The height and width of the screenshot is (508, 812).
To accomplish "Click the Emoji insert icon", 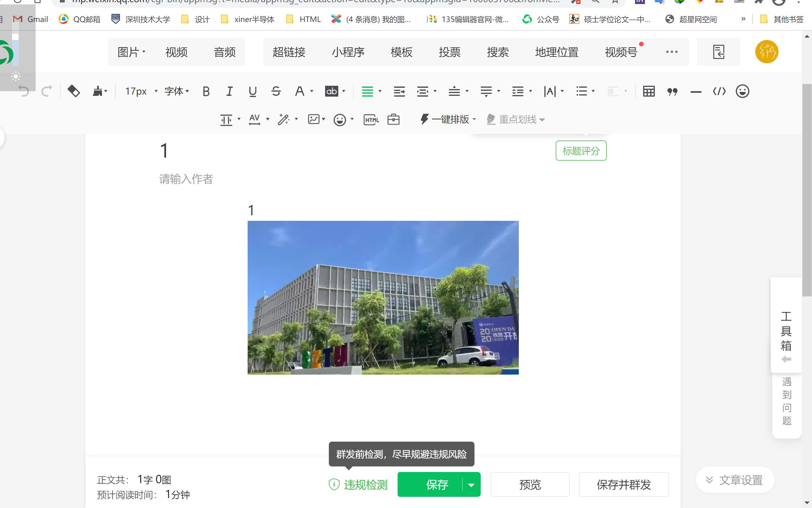I will pyautogui.click(x=743, y=91).
